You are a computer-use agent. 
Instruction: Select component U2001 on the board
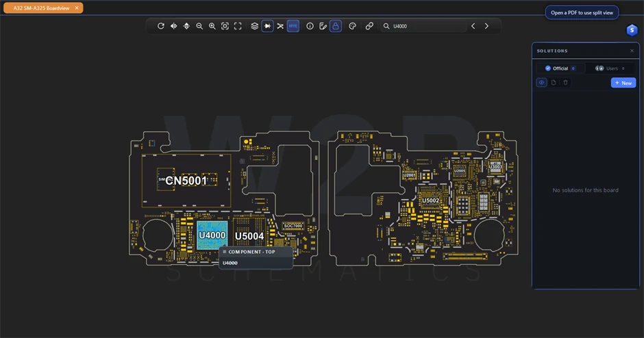[x=409, y=175]
